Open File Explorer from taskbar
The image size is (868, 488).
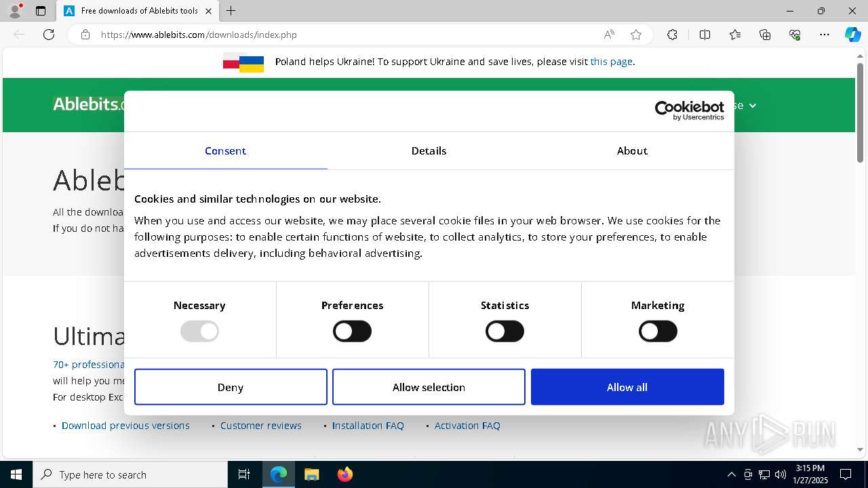(x=311, y=474)
